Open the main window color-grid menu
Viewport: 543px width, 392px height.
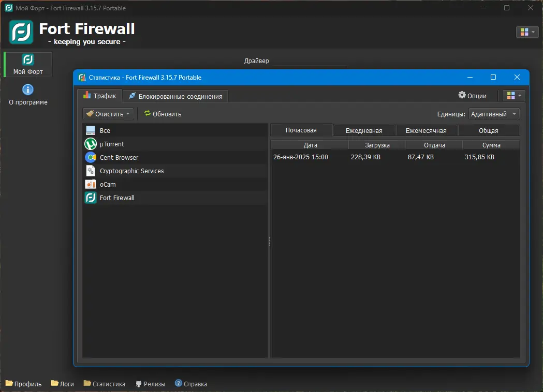[527, 32]
